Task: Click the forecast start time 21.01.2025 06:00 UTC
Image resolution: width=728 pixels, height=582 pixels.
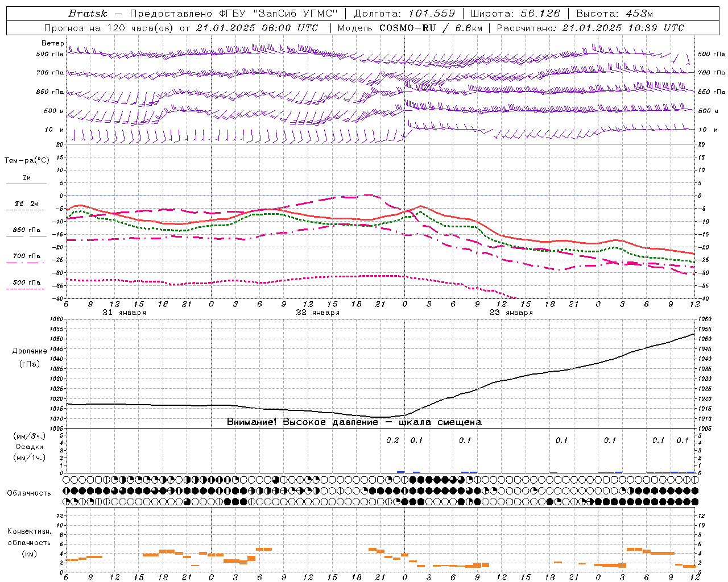Action: coord(257,28)
